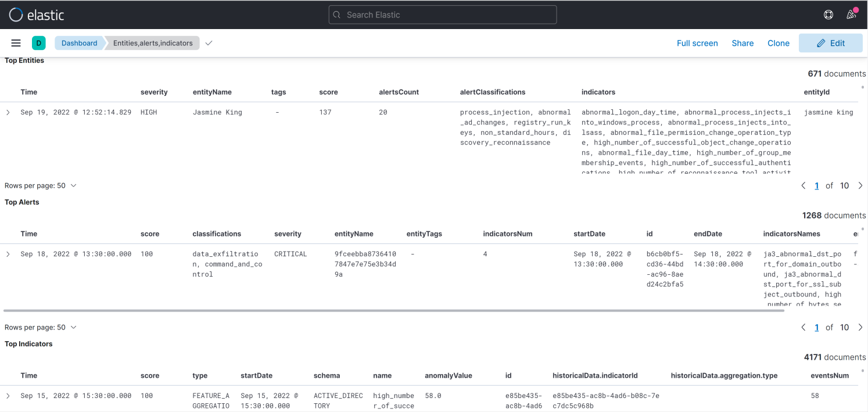Image resolution: width=868 pixels, height=412 pixels.
Task: Click the Full screen button
Action: (x=697, y=42)
